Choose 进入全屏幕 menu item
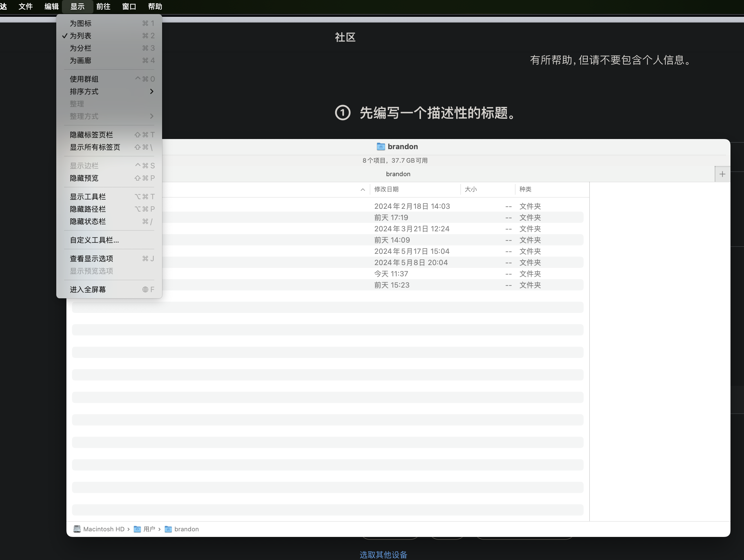This screenshot has width=744, height=560. (88, 290)
